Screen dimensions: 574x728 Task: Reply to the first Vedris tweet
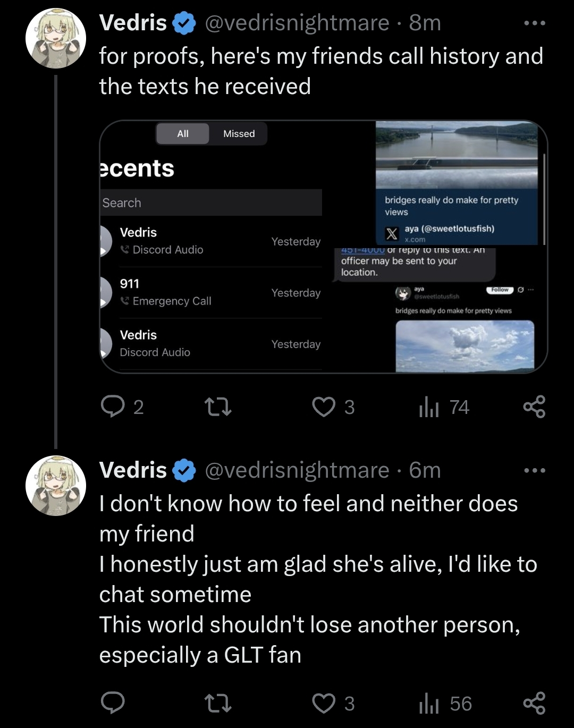(x=113, y=407)
